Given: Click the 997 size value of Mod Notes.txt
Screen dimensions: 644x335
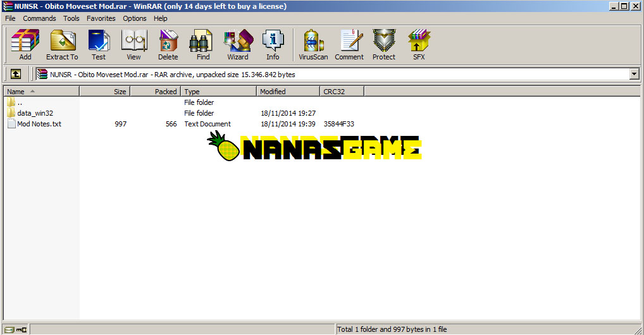Looking at the screenshot, I should tap(121, 124).
